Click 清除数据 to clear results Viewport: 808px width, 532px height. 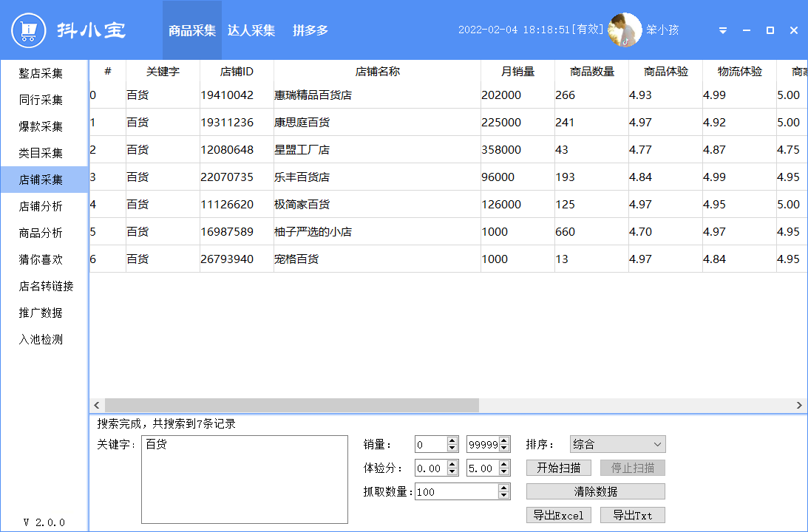(595, 491)
